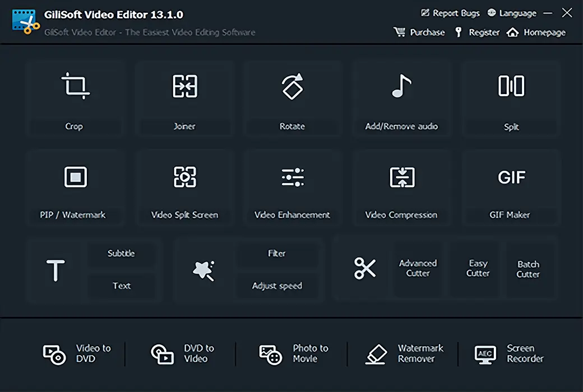Click the Register link text

(x=484, y=32)
